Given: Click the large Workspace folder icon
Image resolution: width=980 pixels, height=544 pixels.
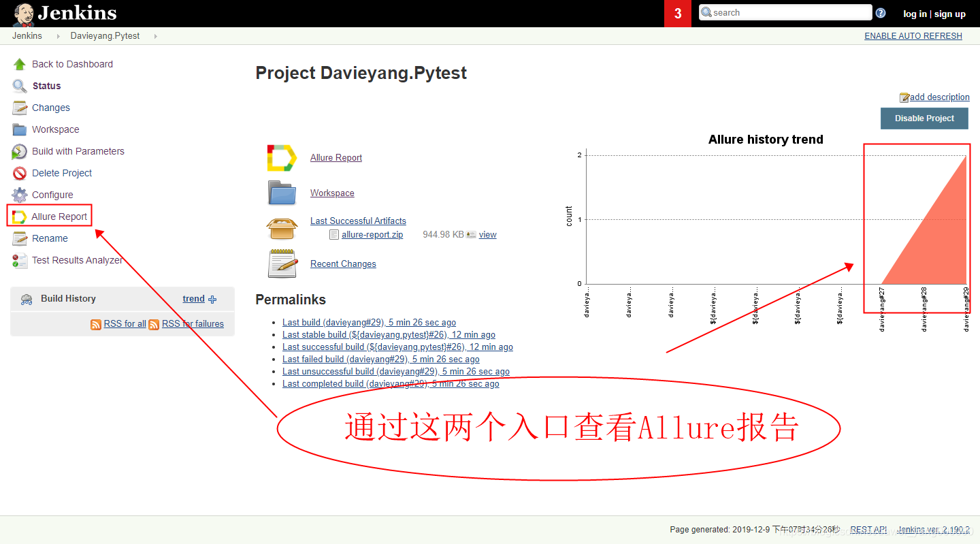Looking at the screenshot, I should tap(282, 193).
